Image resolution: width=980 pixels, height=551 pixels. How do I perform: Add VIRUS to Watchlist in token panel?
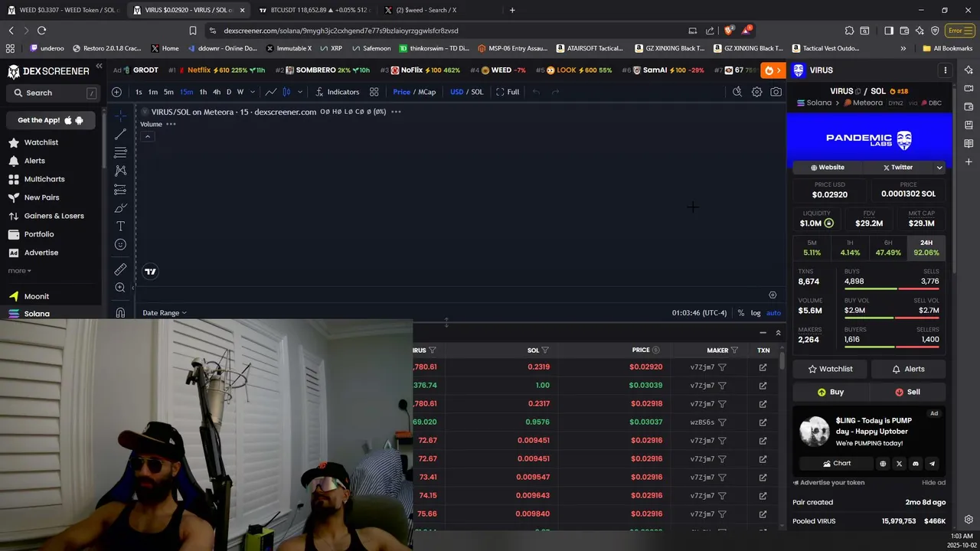click(x=831, y=369)
